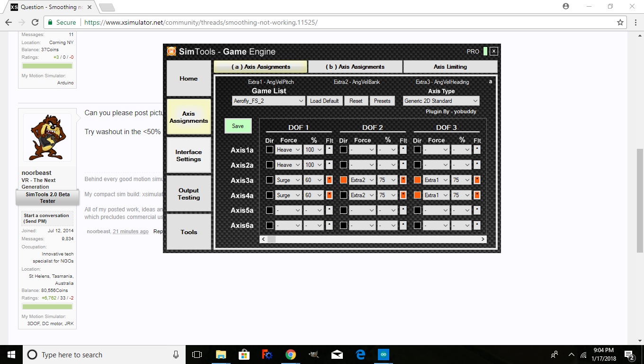This screenshot has height=364, width=644.
Task: Go to SimTools Home section
Action: pos(188,79)
